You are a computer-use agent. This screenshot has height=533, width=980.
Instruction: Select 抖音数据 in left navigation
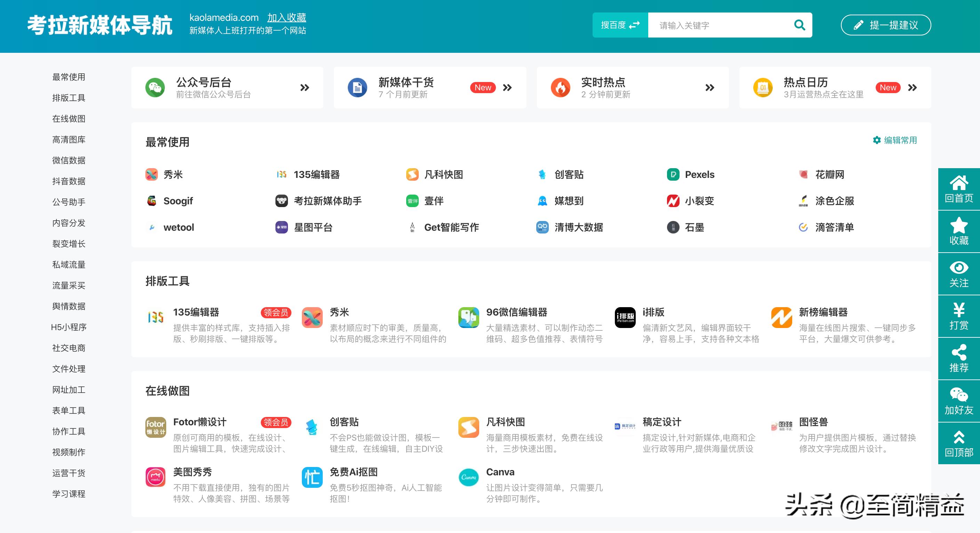pyautogui.click(x=69, y=181)
